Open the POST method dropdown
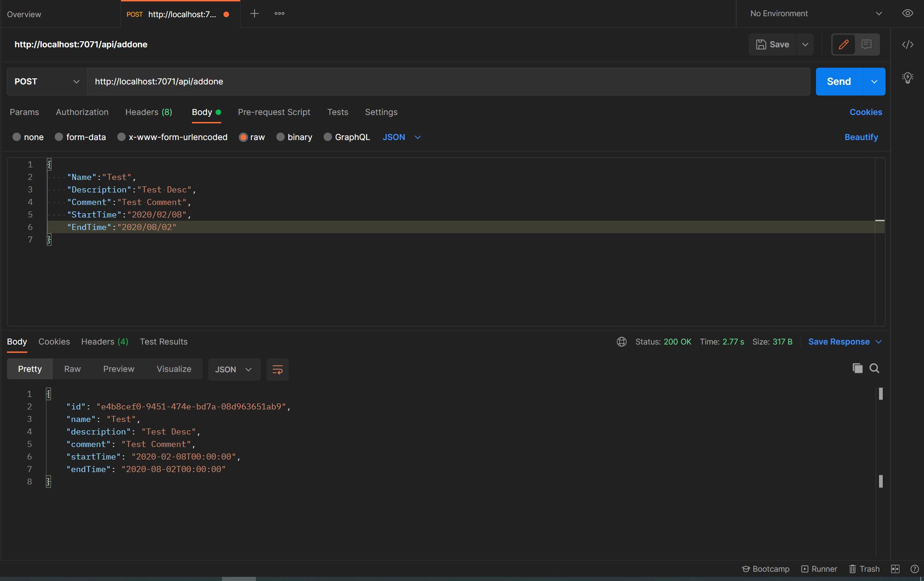924x581 pixels. point(47,82)
